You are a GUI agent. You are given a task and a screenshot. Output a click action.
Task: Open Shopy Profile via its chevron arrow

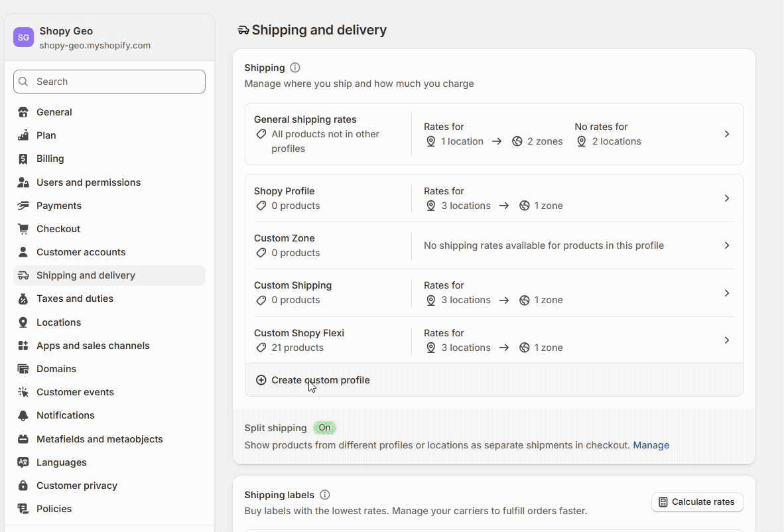click(x=727, y=198)
